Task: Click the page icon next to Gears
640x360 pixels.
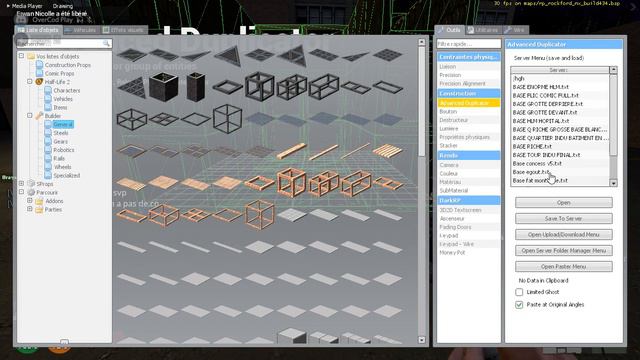Action: [48, 141]
